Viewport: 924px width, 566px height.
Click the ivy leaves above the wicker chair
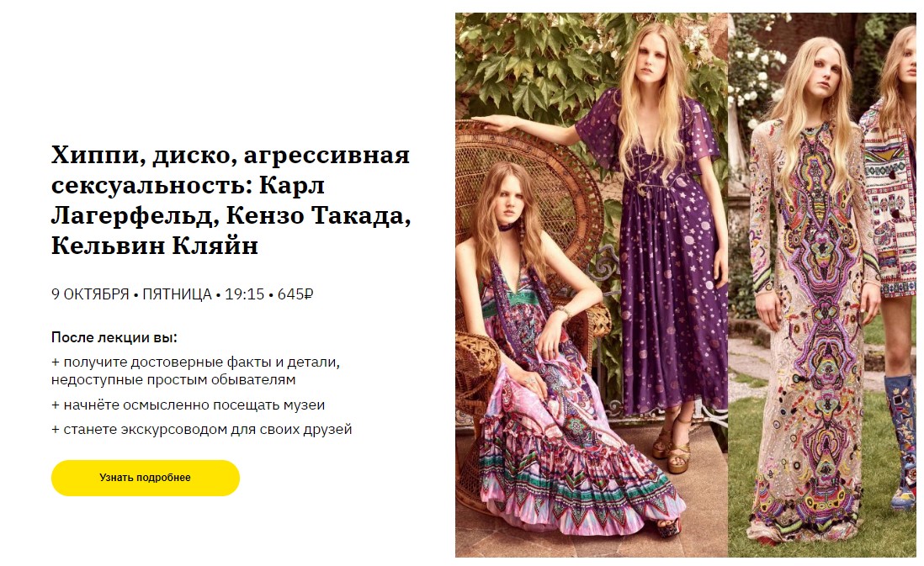(x=530, y=65)
